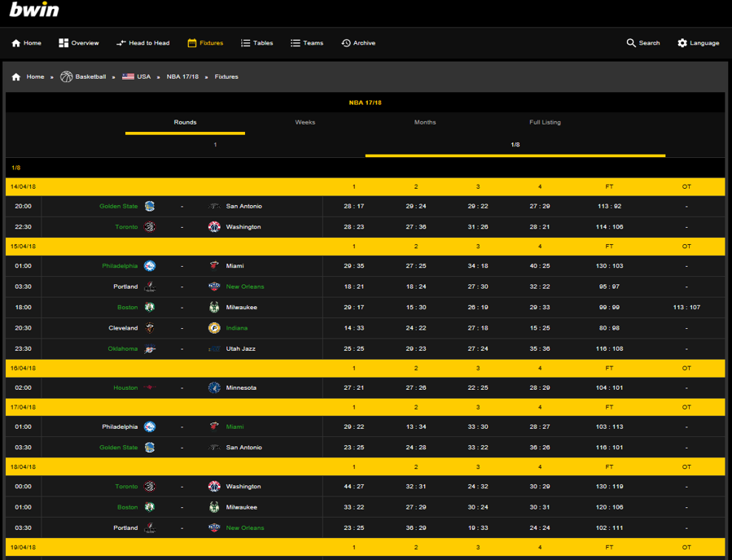The height and width of the screenshot is (560, 732).
Task: Open the Search tool
Action: click(642, 43)
